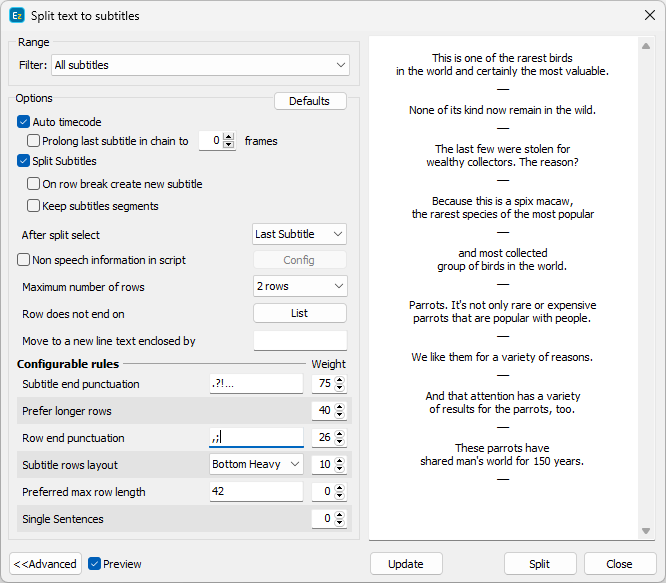Increase the Subtitle end punctuation weight
The height and width of the screenshot is (583, 666).
341,380
